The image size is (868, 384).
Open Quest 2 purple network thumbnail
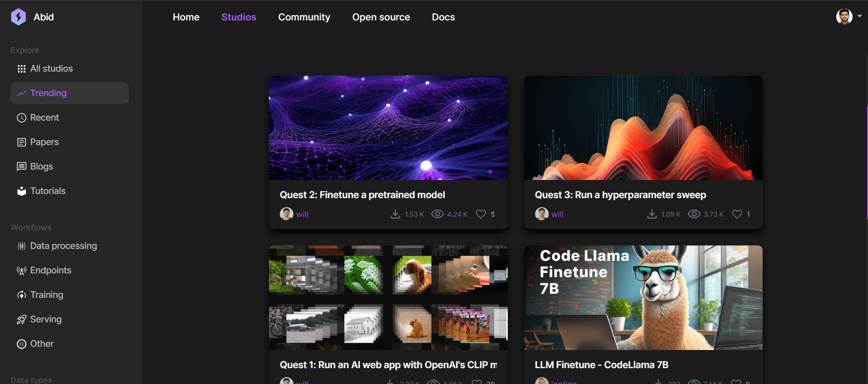click(388, 128)
